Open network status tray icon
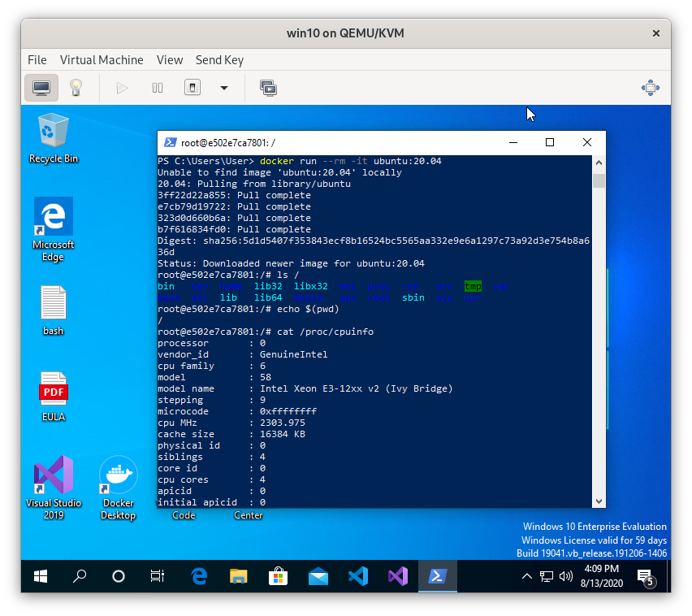Viewport: 692px width, 616px height. (547, 576)
